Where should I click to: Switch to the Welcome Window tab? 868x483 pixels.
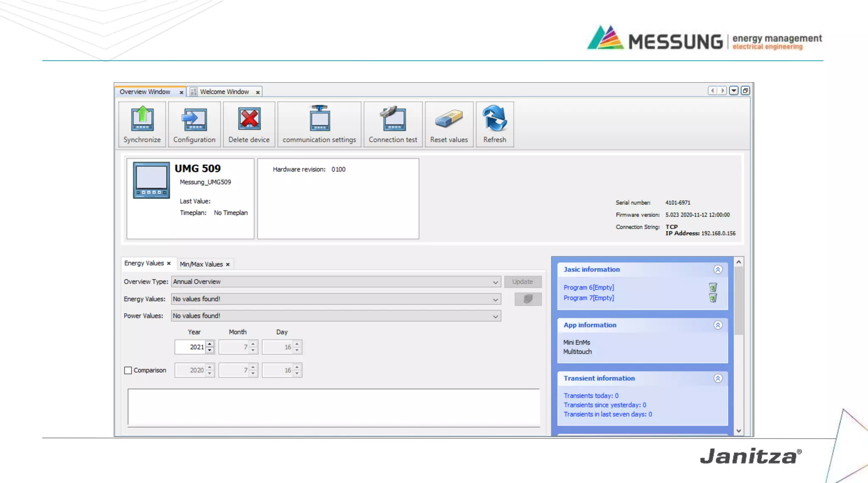coord(224,92)
